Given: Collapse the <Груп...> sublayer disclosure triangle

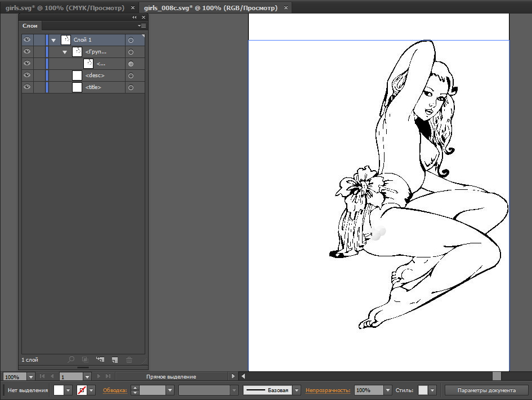Looking at the screenshot, I should (65, 52).
